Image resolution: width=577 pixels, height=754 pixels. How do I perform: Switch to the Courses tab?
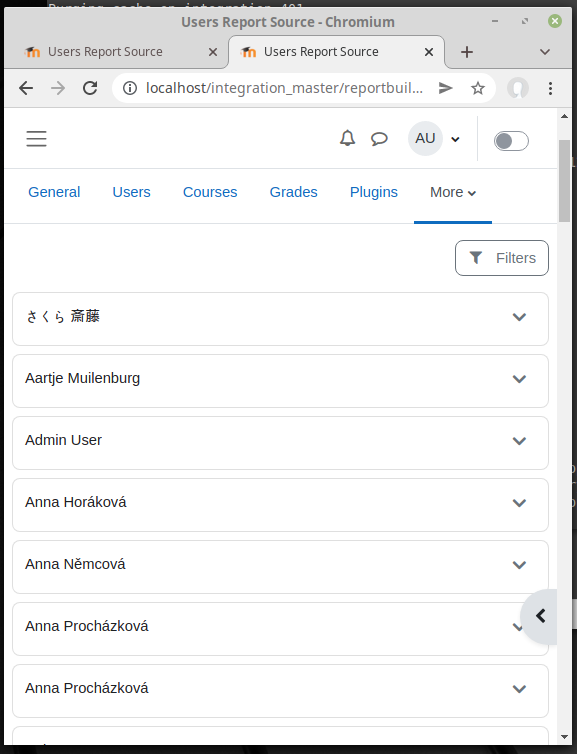pos(210,192)
